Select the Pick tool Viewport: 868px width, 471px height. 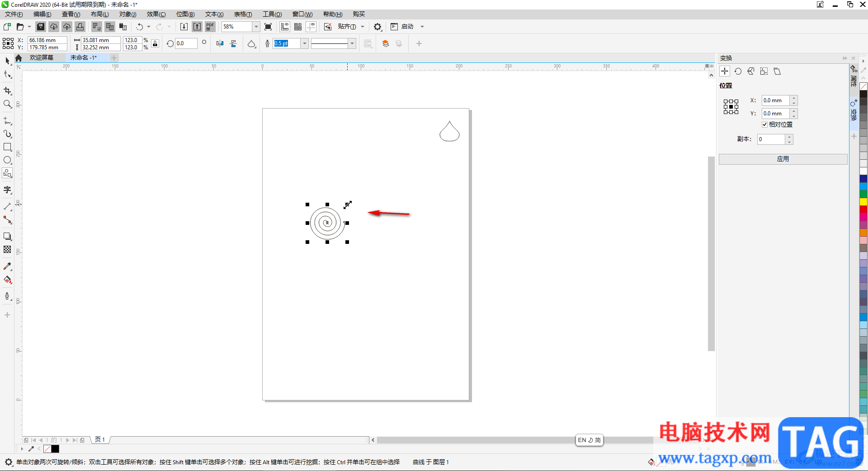(x=7, y=61)
